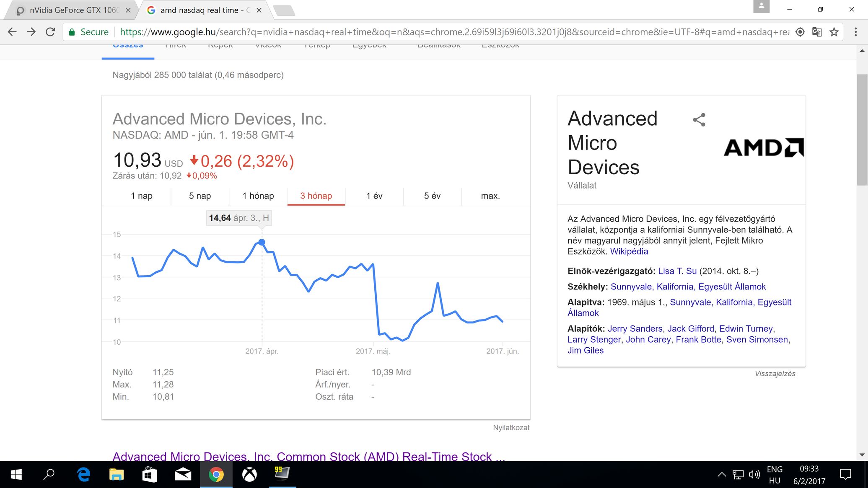Open Chrome's three-dot menu
The image size is (868, 488).
pyautogui.click(x=856, y=32)
